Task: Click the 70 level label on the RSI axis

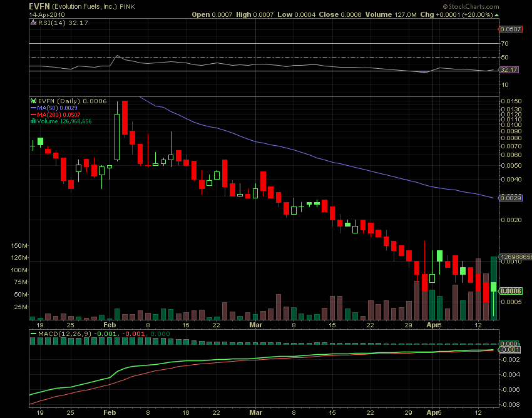Action: pos(505,43)
